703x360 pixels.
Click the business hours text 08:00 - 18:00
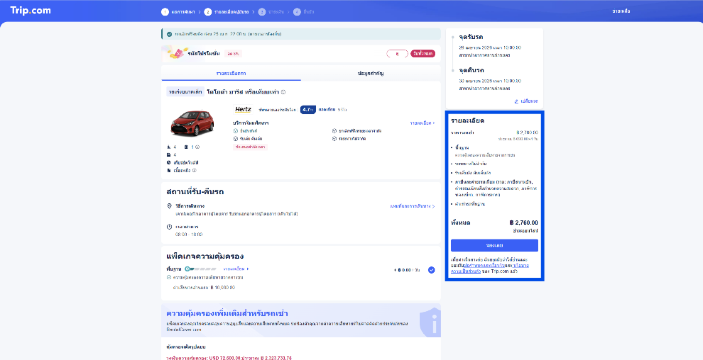point(188,234)
